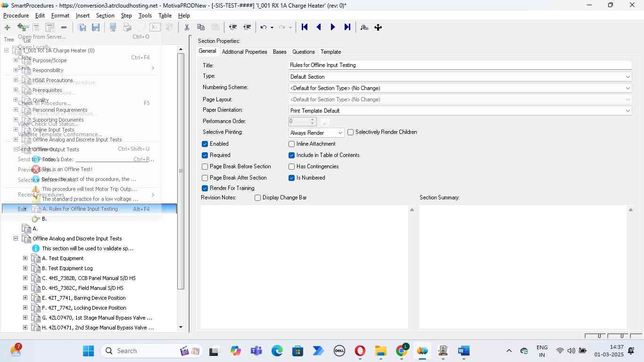Check Page Break After Section
The image size is (644, 362).
tap(205, 178)
